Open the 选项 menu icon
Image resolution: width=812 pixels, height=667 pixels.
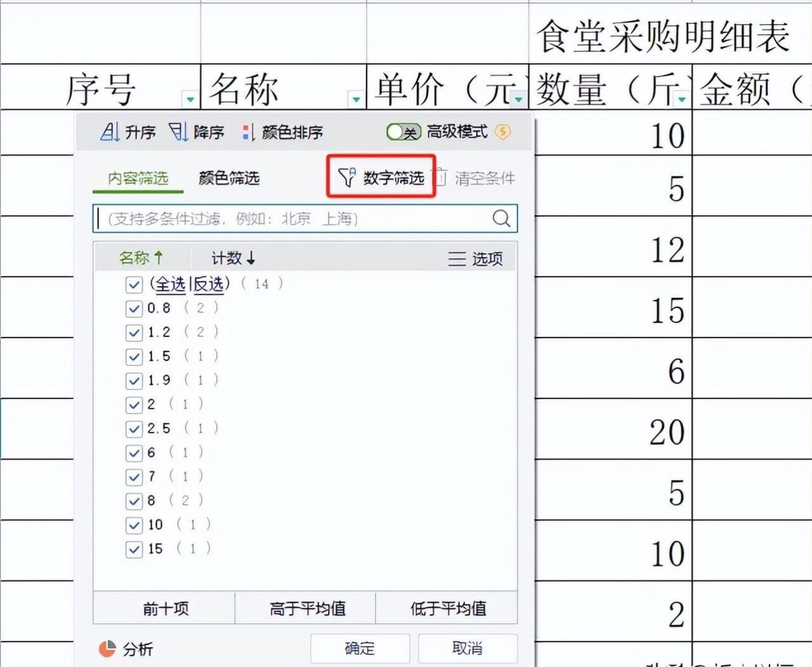457,258
